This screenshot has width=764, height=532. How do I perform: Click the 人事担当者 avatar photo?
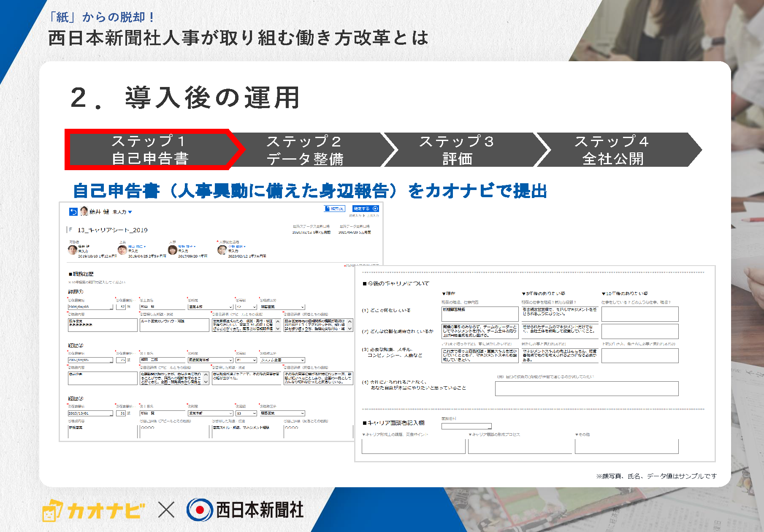222,250
